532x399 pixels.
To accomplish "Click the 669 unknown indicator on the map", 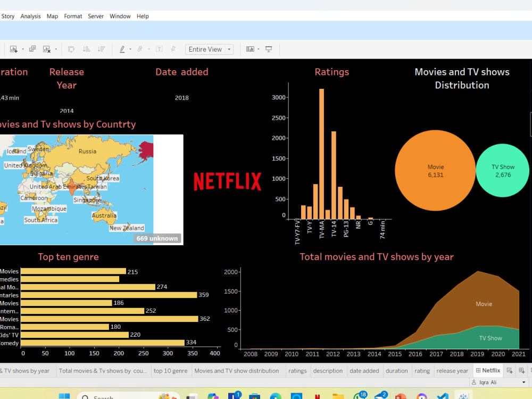I will (x=156, y=238).
